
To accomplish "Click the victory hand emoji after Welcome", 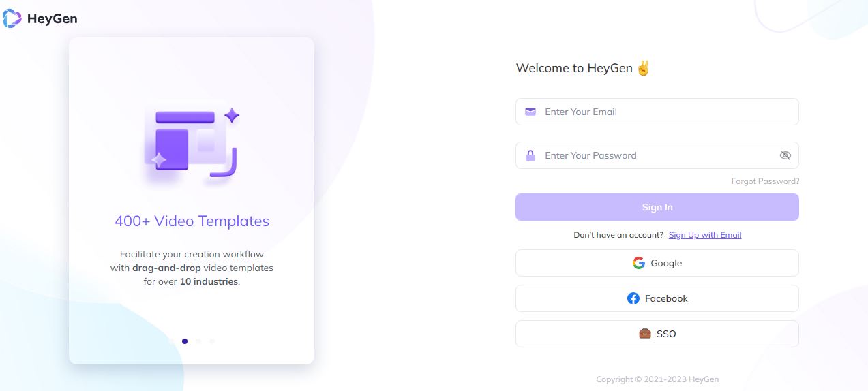I will coord(643,68).
